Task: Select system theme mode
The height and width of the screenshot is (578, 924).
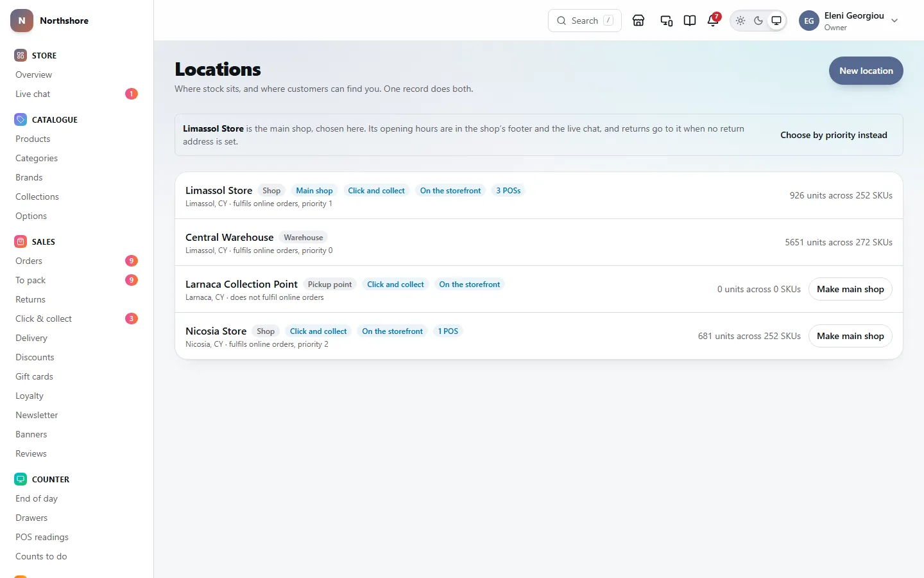Action: 776,21
